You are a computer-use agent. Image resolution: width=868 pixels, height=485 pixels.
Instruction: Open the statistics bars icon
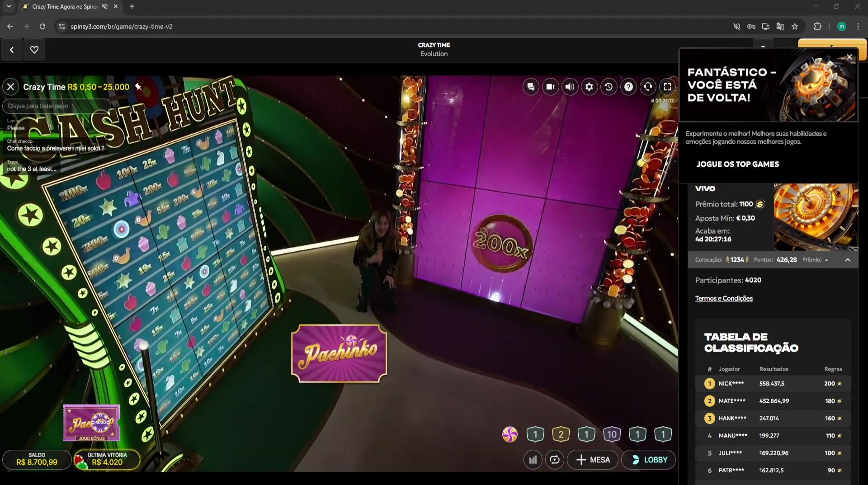[x=533, y=460]
